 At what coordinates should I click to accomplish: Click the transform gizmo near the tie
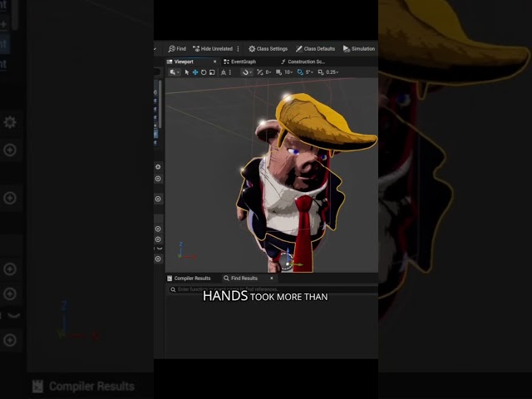[x=288, y=263]
